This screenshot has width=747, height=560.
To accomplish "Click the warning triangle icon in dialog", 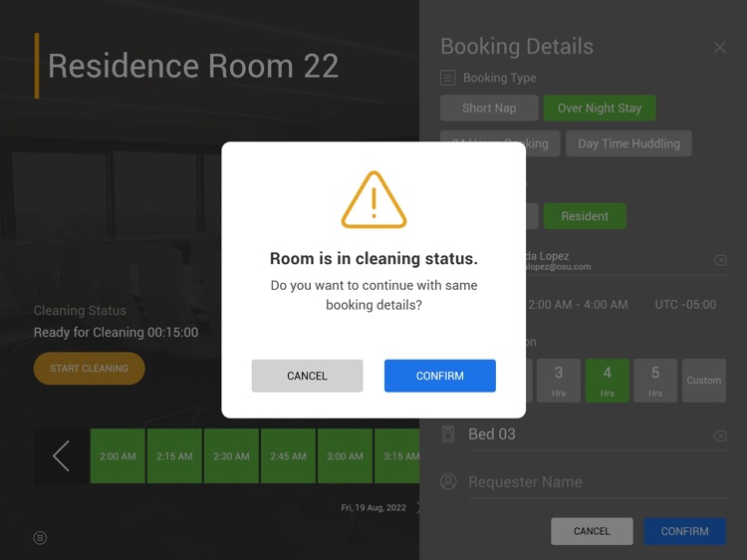I will [373, 199].
